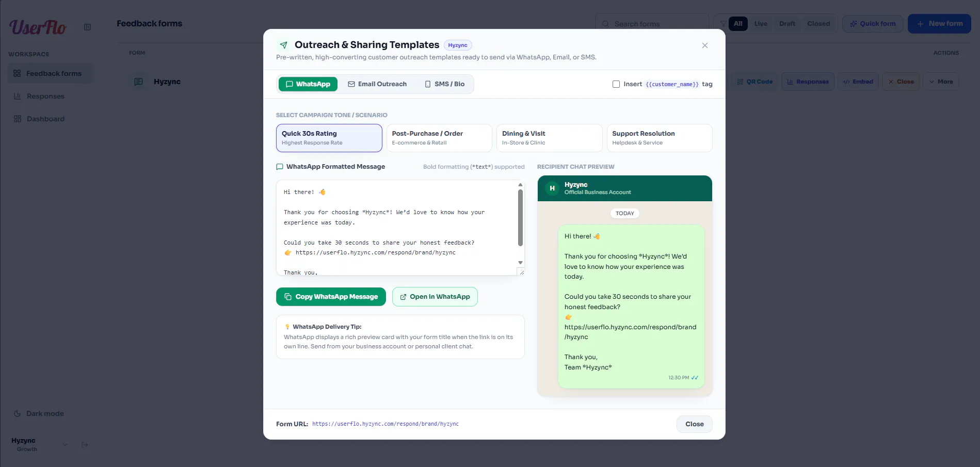
Task: Click the Hyzync form row icon
Action: (x=138, y=82)
